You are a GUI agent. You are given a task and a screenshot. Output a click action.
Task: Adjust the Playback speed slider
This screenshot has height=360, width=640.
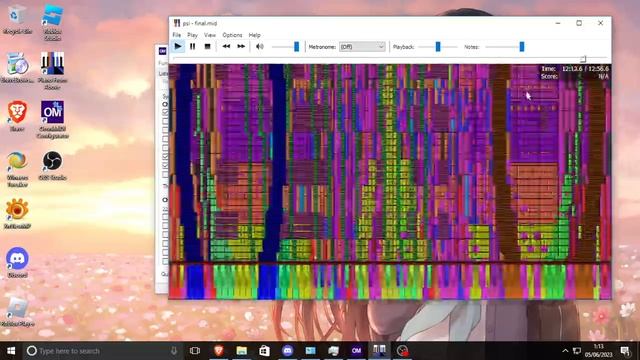coord(438,47)
